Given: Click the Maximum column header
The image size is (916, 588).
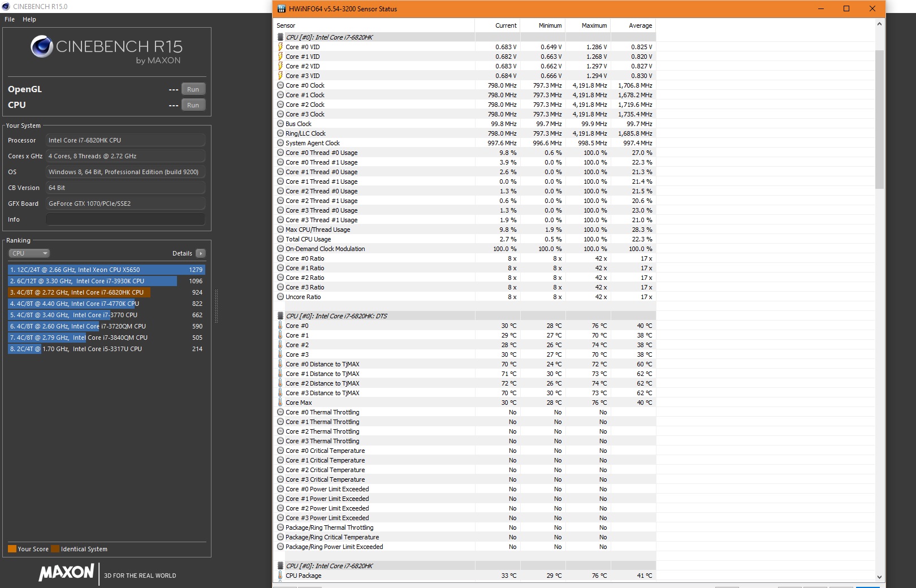Looking at the screenshot, I should point(594,25).
